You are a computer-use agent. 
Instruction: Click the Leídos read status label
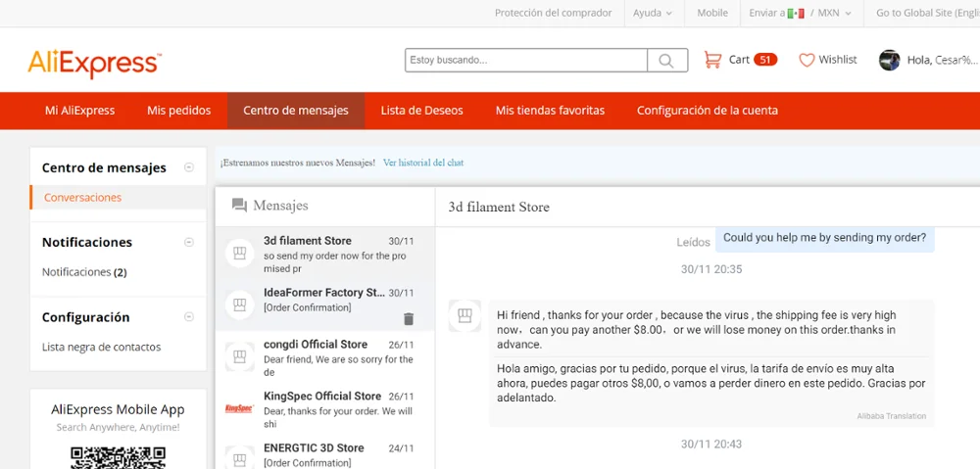click(693, 242)
